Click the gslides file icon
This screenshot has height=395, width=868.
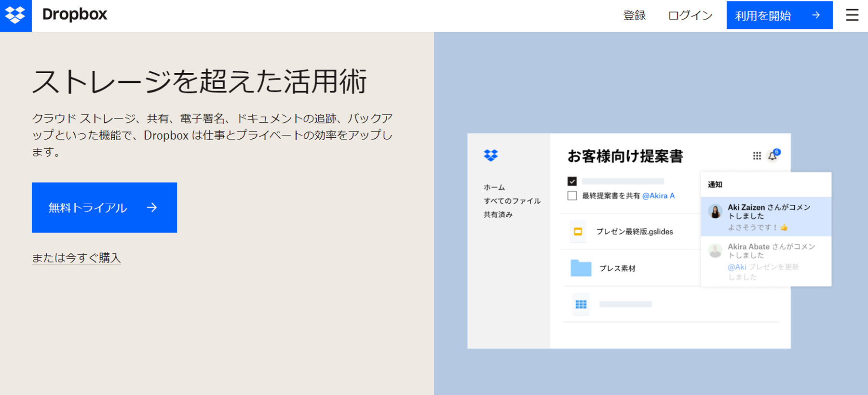click(578, 232)
